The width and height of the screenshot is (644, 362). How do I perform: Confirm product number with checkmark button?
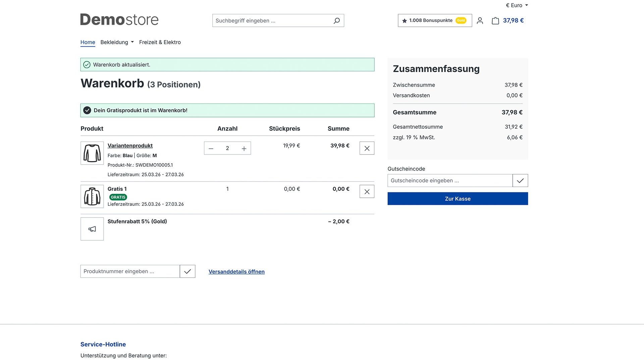tap(187, 271)
